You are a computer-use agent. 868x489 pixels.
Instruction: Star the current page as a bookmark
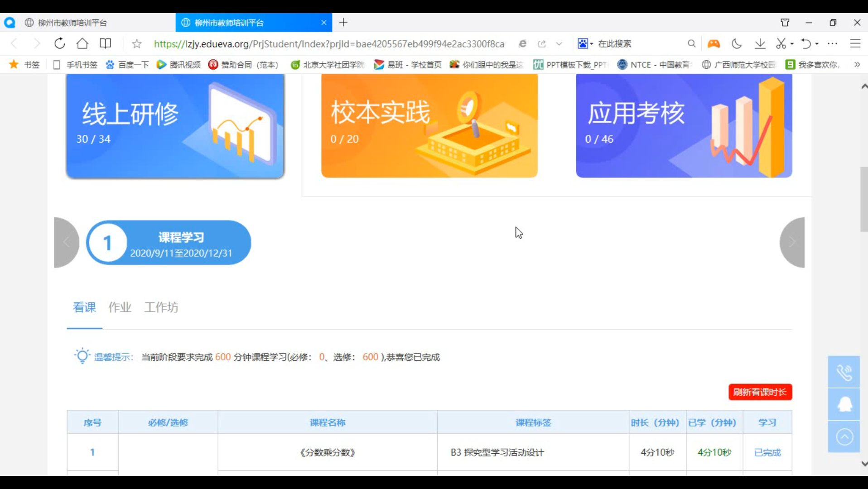(137, 43)
